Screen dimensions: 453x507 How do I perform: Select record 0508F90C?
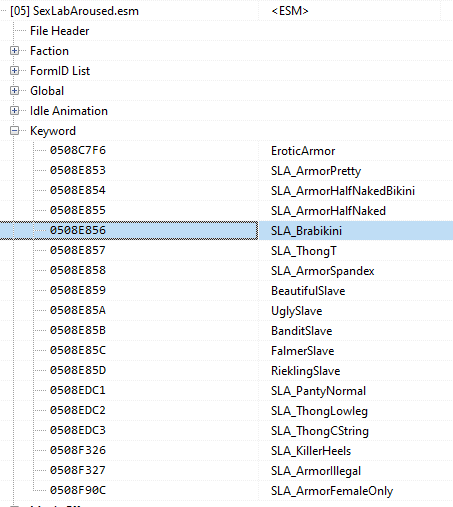point(78,490)
